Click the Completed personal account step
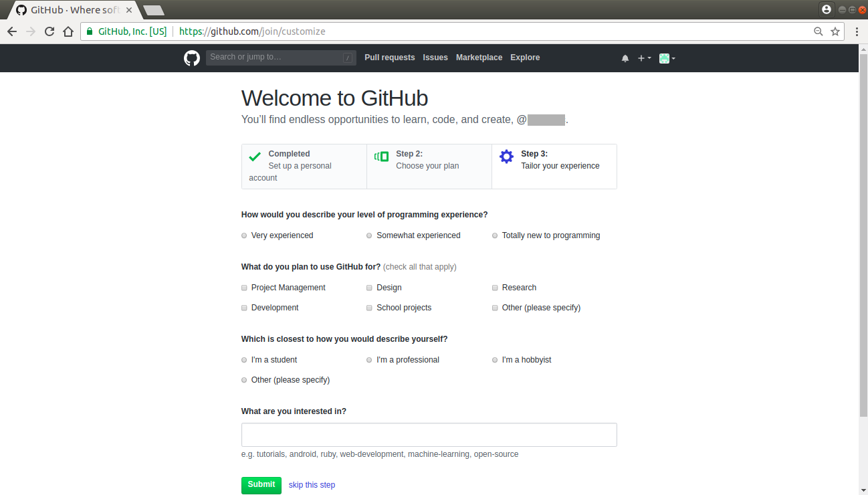The height and width of the screenshot is (495, 868). (x=304, y=167)
